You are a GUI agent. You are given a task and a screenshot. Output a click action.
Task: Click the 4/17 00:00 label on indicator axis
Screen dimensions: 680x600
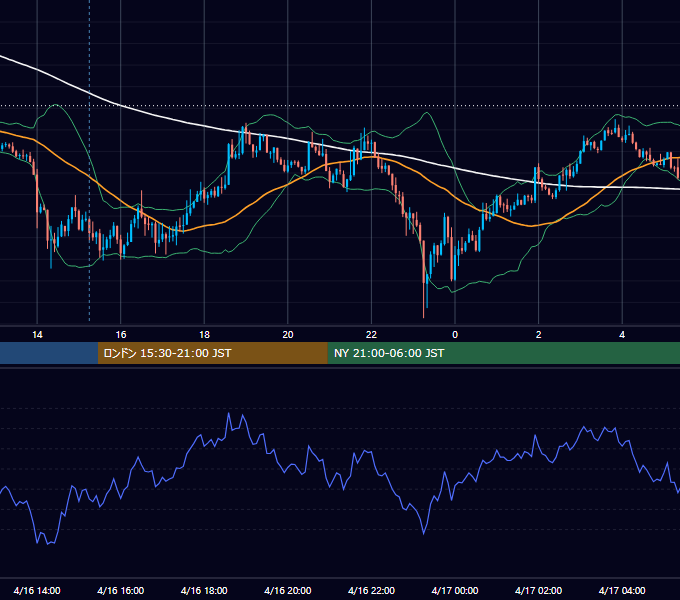[455, 590]
